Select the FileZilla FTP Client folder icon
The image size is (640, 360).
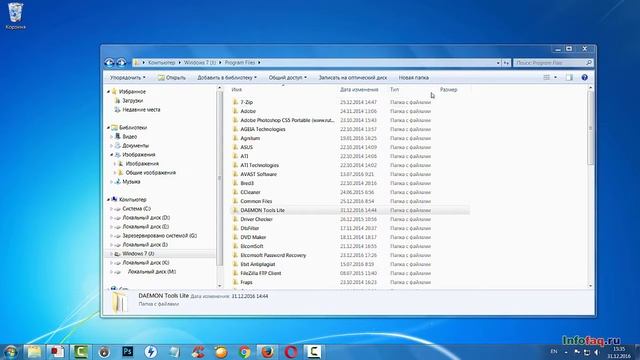pyautogui.click(x=235, y=273)
